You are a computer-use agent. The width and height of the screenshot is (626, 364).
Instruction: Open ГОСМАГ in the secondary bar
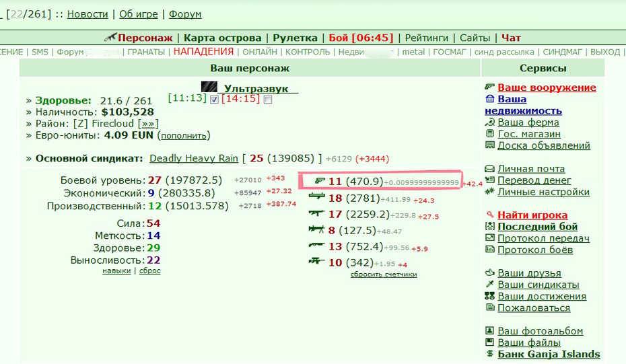[x=450, y=52]
